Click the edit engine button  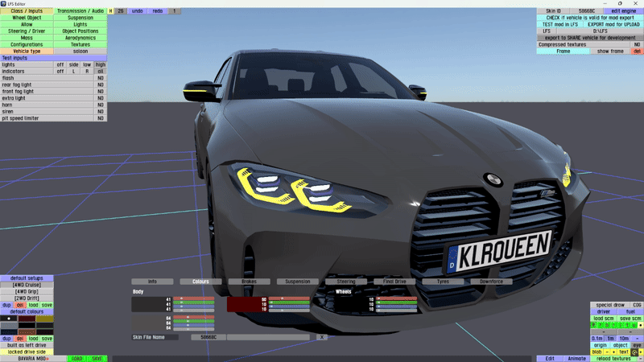coord(623,11)
